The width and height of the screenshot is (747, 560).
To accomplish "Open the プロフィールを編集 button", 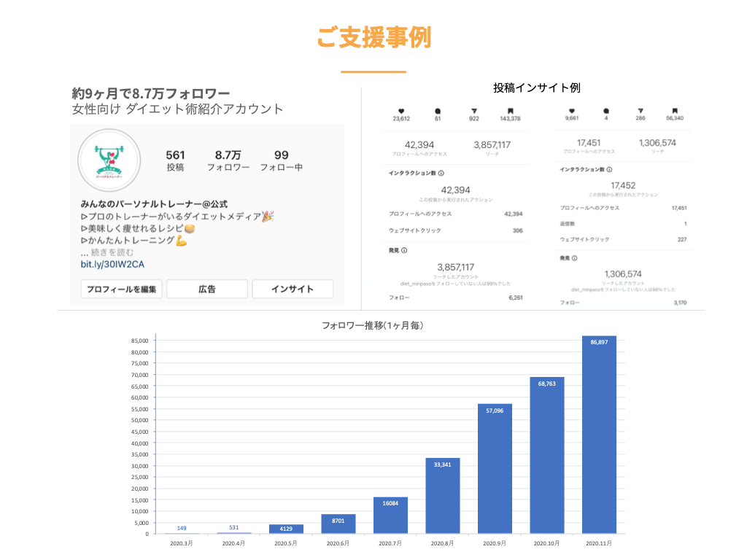I will 122,289.
